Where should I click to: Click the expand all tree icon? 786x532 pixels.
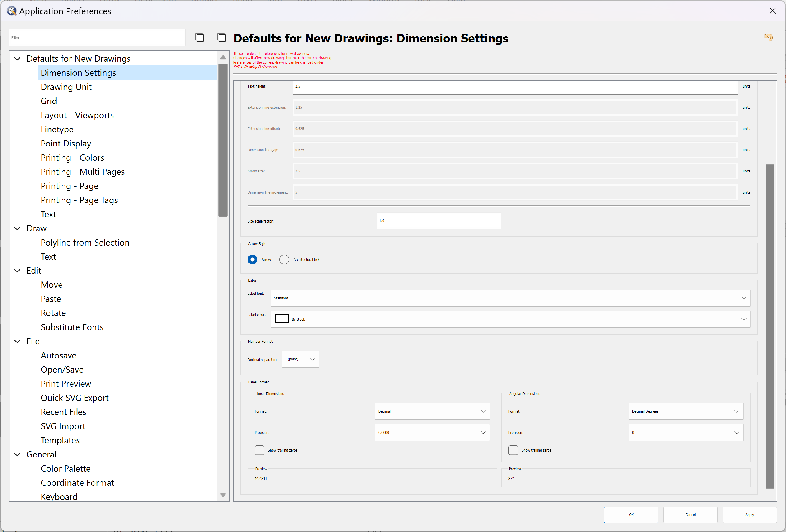(200, 37)
